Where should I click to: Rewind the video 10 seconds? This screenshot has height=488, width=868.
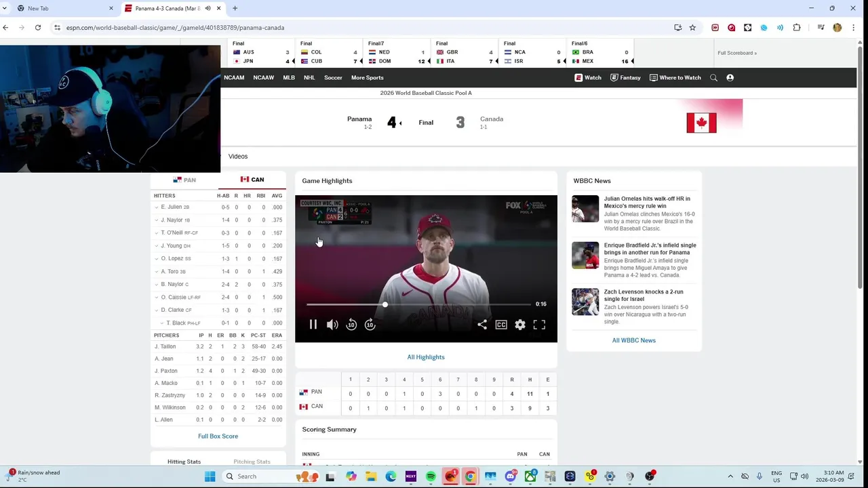351,325
